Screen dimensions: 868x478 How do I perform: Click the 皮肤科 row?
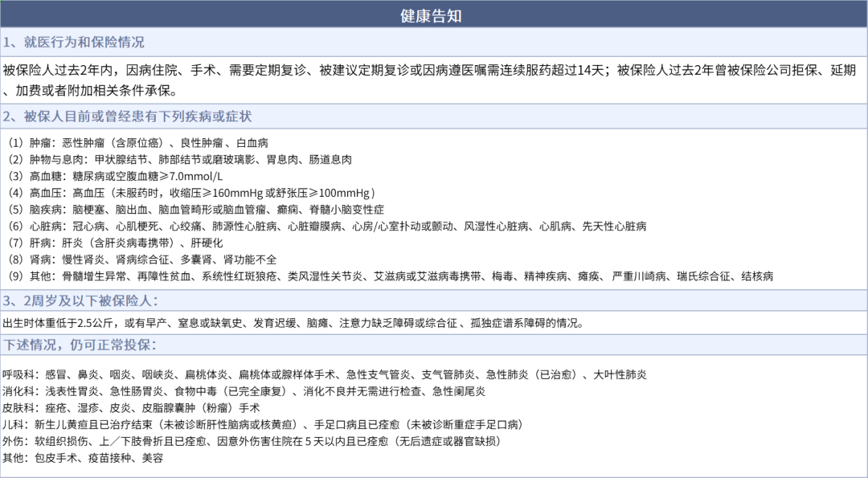(131, 408)
